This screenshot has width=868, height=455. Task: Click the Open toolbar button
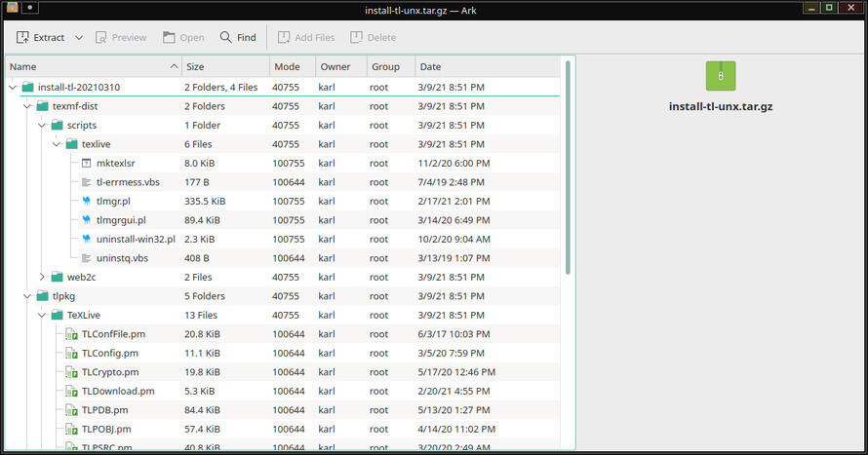tap(183, 38)
